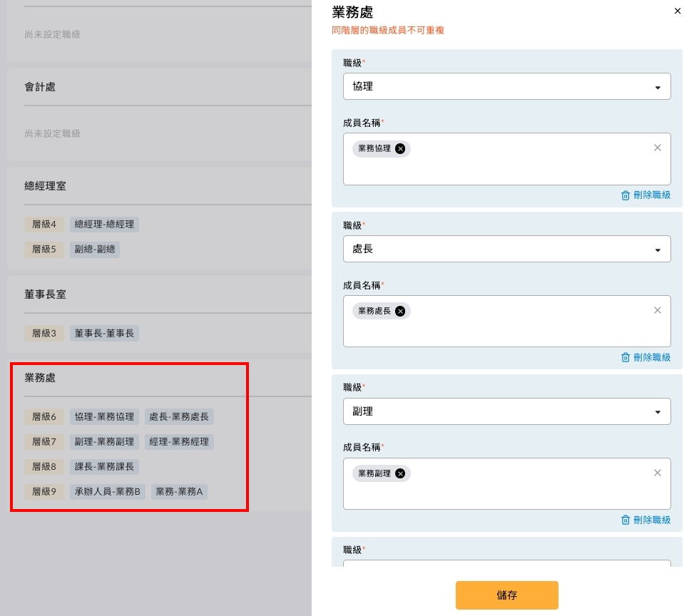The width and height of the screenshot is (694, 616).
Task: Delete the 協理 job level via 刪除職級
Action: pos(645,195)
